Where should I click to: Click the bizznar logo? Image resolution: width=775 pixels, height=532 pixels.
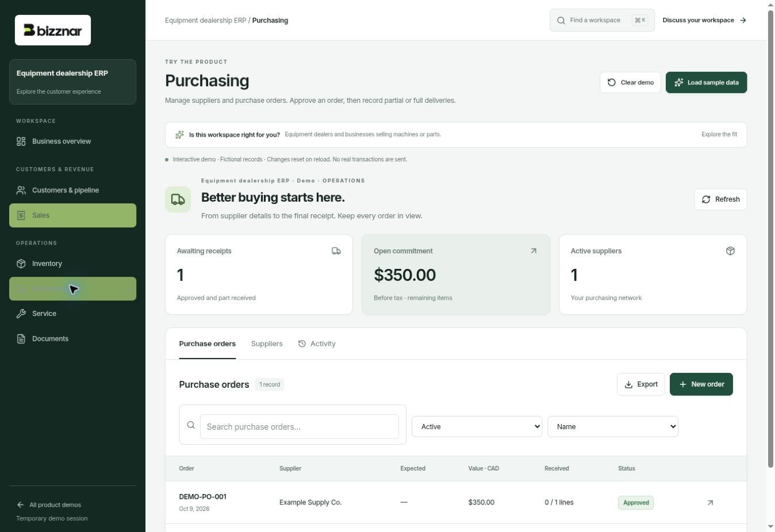pyautogui.click(x=53, y=30)
